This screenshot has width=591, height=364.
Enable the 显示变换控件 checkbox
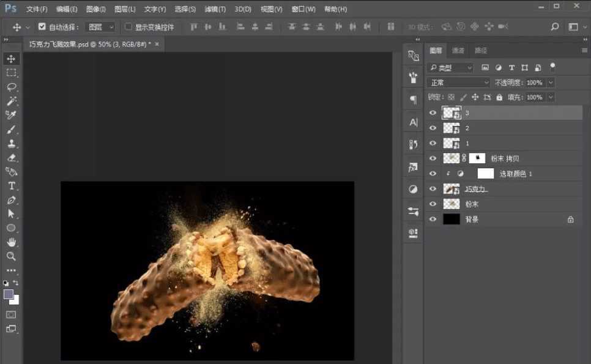[128, 27]
